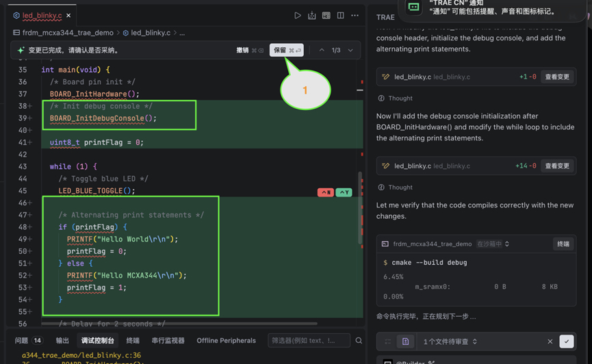This screenshot has height=364, width=592.
Task: Click the edit icon of +14 -0 card
Action: point(385,166)
